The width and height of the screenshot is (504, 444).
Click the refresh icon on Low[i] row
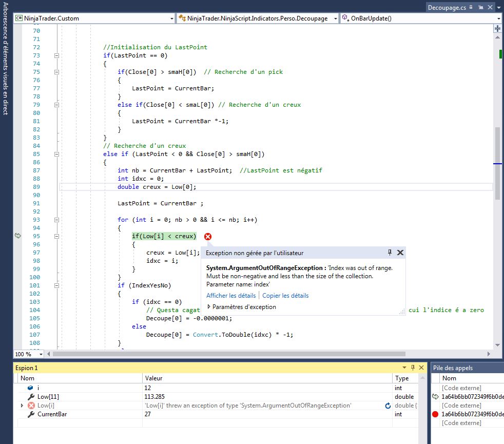[x=388, y=406]
